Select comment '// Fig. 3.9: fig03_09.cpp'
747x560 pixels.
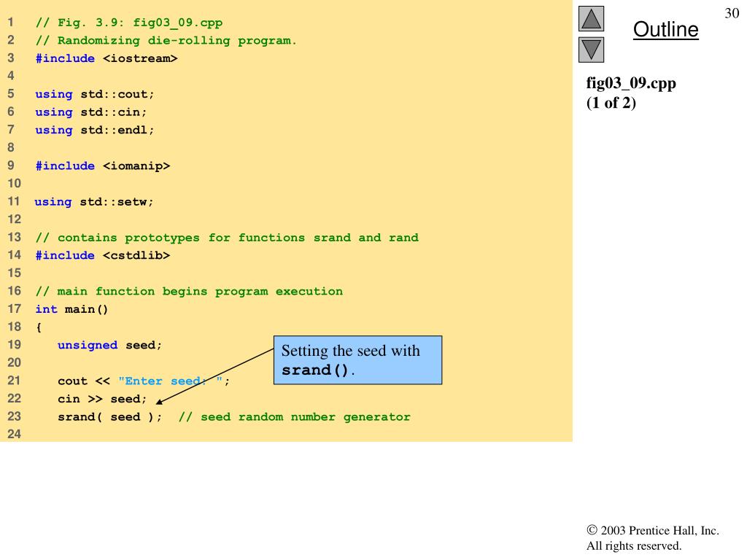click(x=128, y=23)
